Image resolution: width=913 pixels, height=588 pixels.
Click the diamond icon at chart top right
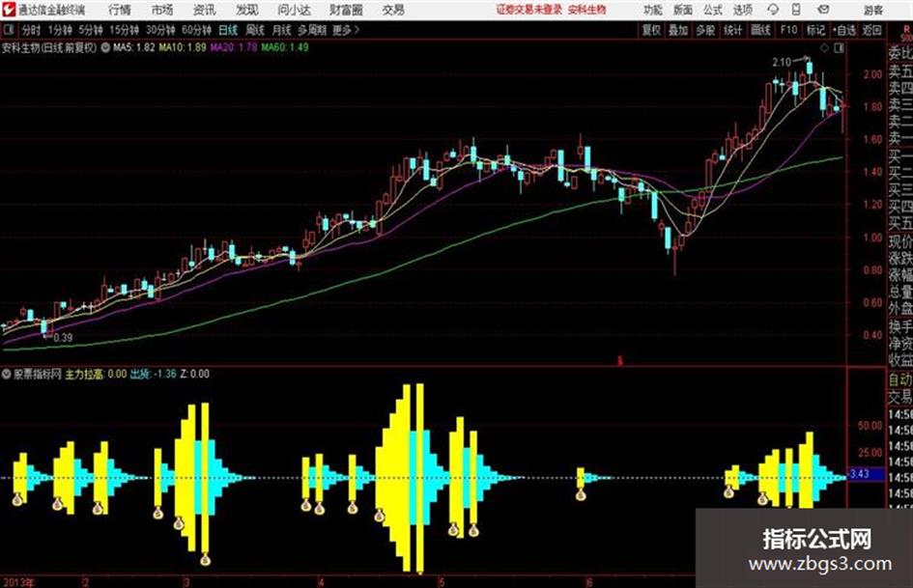pyautogui.click(x=824, y=48)
